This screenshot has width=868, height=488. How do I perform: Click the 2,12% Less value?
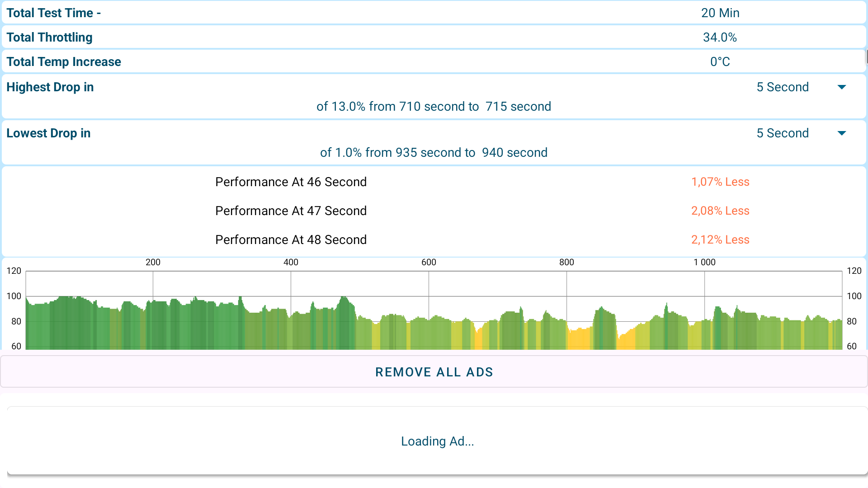pyautogui.click(x=720, y=240)
